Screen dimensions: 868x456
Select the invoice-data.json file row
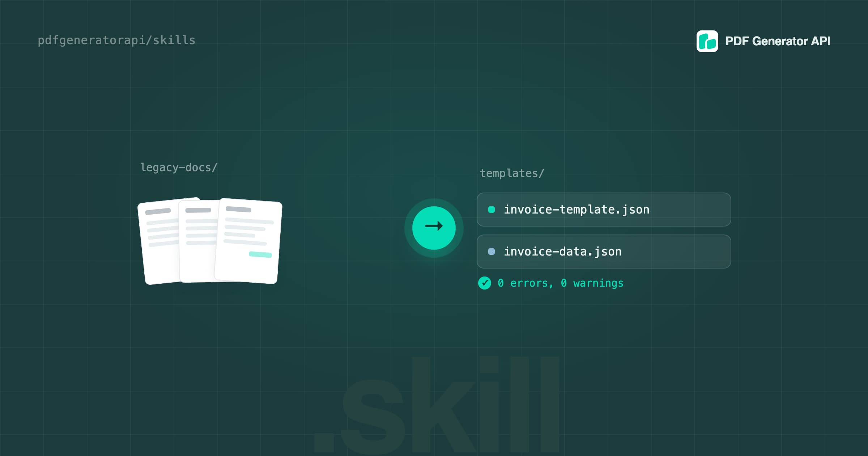(x=604, y=252)
